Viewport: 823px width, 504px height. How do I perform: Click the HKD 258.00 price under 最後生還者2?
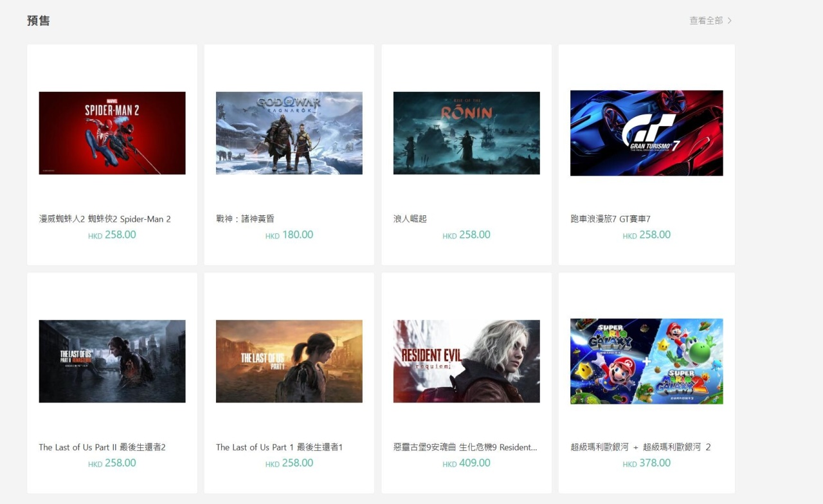tap(112, 464)
